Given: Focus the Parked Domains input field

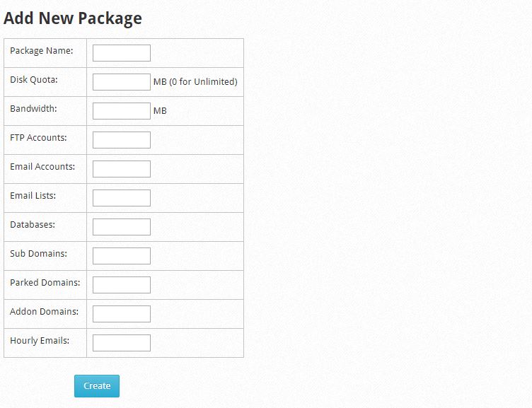Looking at the screenshot, I should [122, 285].
